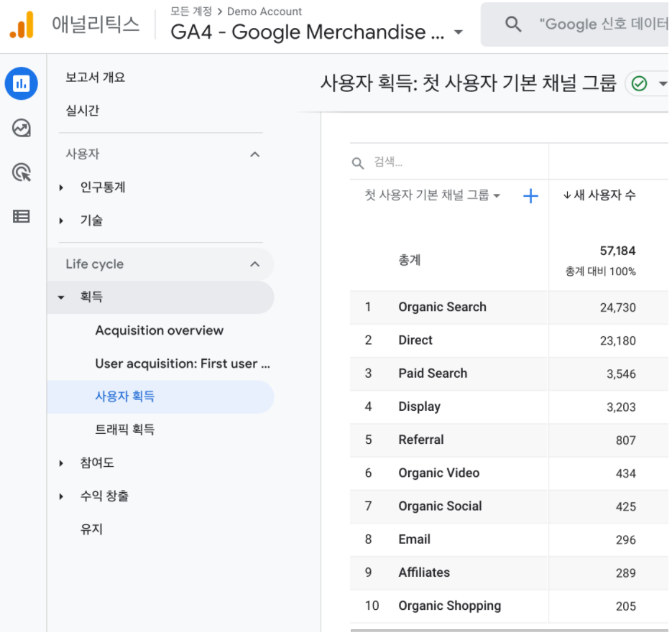Open the Configure table icon
This screenshot has height=640, width=672.
click(22, 216)
